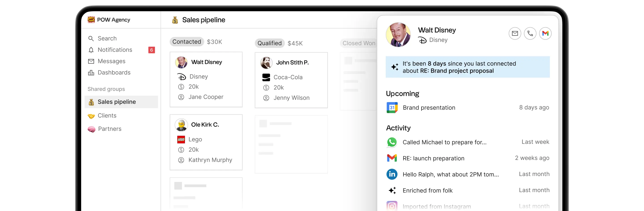Click the Dashboards chart icon
644x211 pixels.
click(x=91, y=73)
